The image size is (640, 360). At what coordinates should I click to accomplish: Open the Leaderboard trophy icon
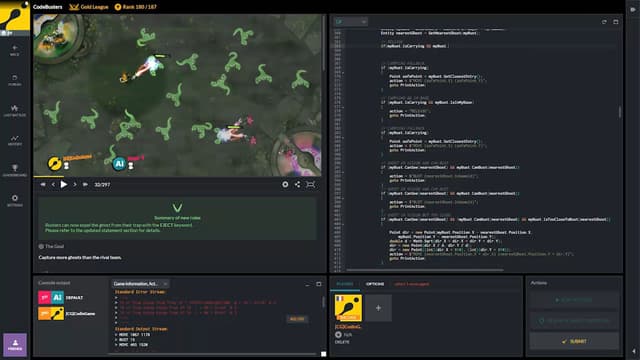click(x=15, y=171)
